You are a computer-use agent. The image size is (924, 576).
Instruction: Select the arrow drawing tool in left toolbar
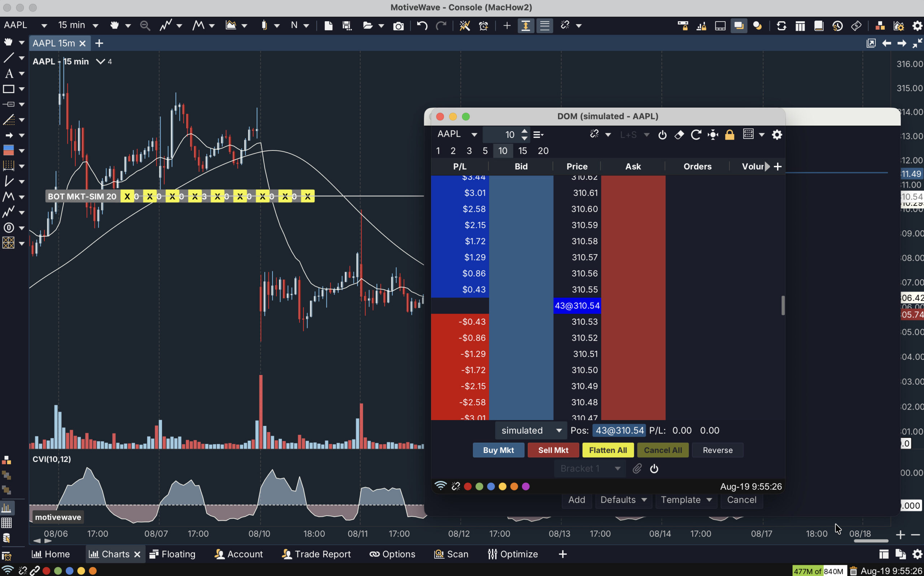[x=9, y=136]
